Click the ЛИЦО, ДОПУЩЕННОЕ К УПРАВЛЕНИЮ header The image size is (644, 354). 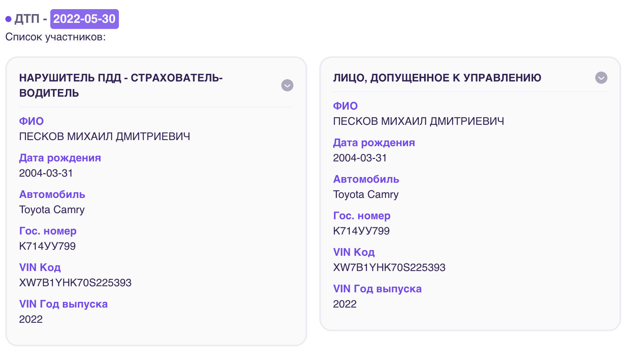click(437, 78)
